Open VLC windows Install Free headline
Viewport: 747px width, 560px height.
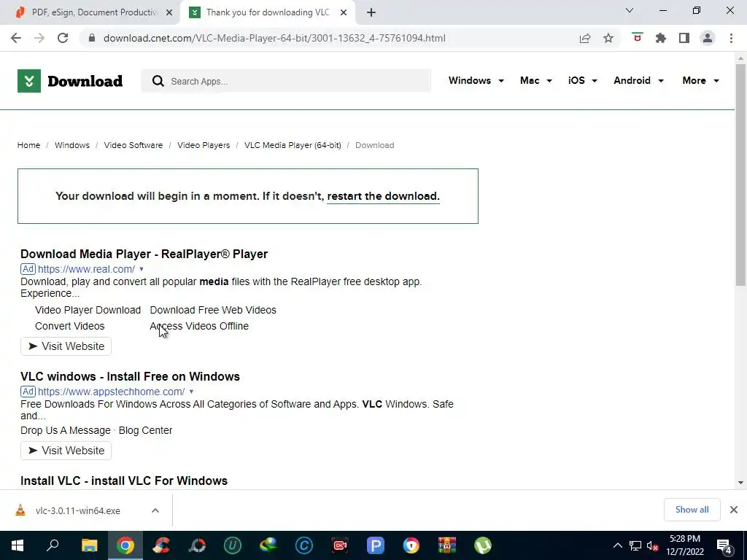click(x=130, y=376)
